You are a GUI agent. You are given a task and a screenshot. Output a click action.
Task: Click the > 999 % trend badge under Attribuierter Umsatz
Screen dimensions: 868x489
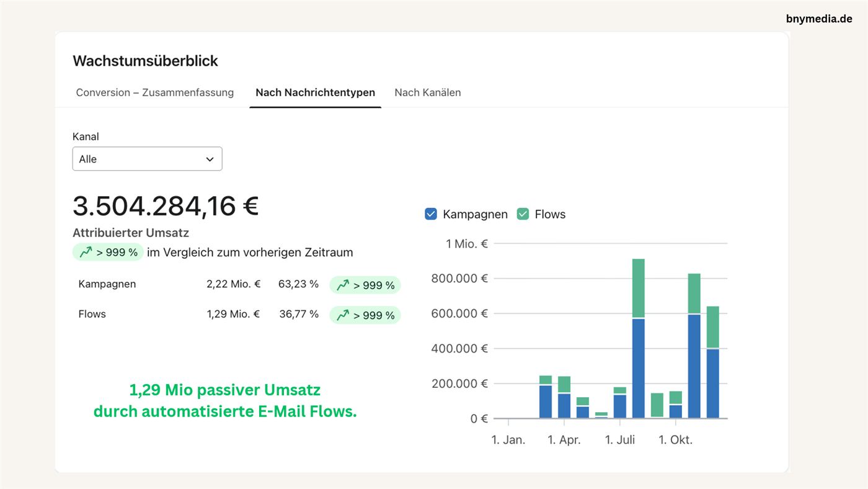(x=108, y=252)
